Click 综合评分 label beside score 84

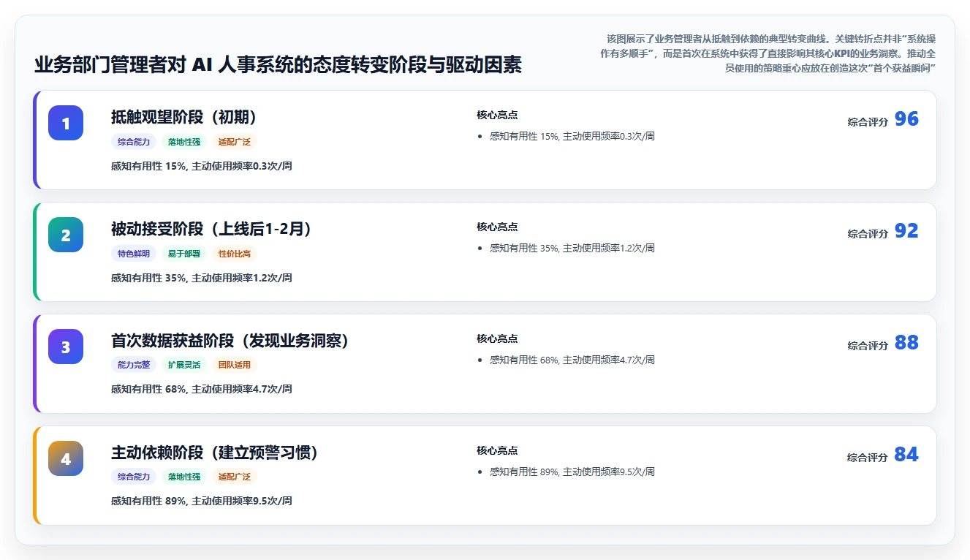pos(868,458)
